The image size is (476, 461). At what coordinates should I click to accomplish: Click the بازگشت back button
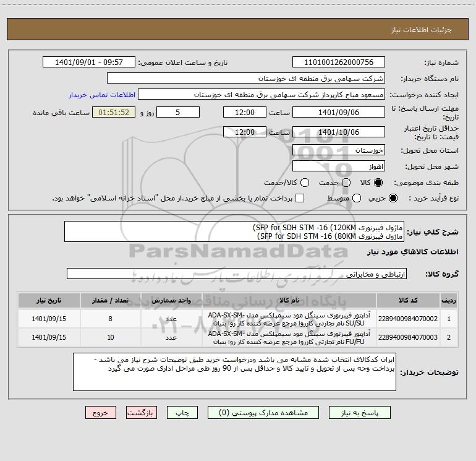[x=142, y=413]
